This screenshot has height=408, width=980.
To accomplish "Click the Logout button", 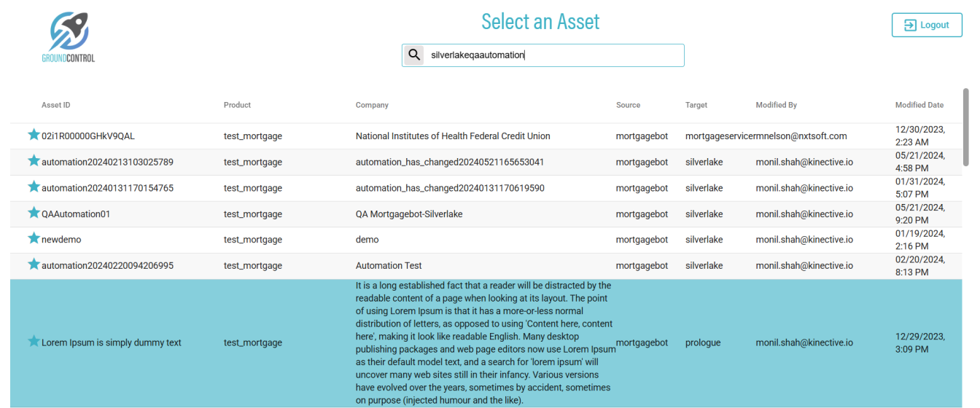I will 927,25.
